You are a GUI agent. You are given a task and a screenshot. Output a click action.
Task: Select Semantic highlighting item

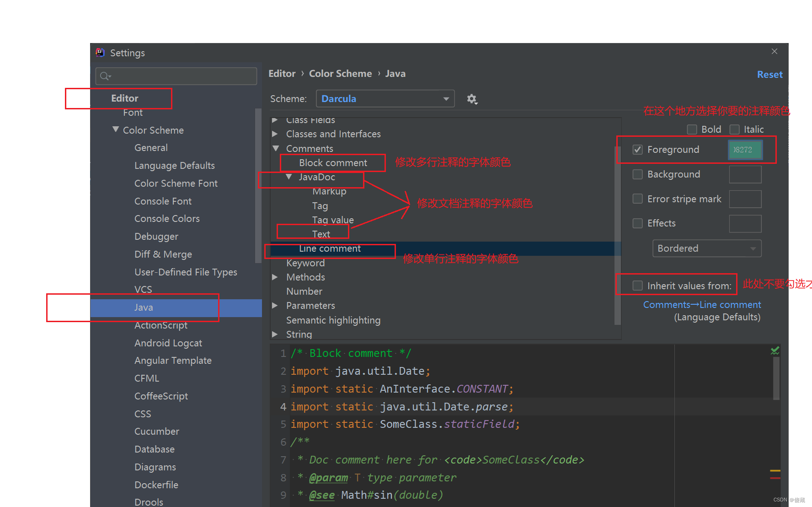coord(333,320)
